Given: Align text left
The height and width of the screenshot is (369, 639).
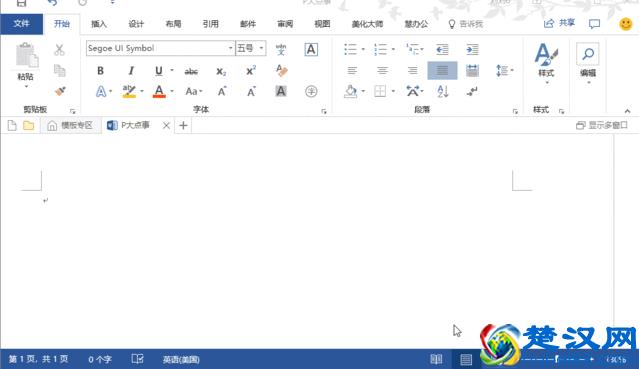Looking at the screenshot, I should click(x=352, y=71).
